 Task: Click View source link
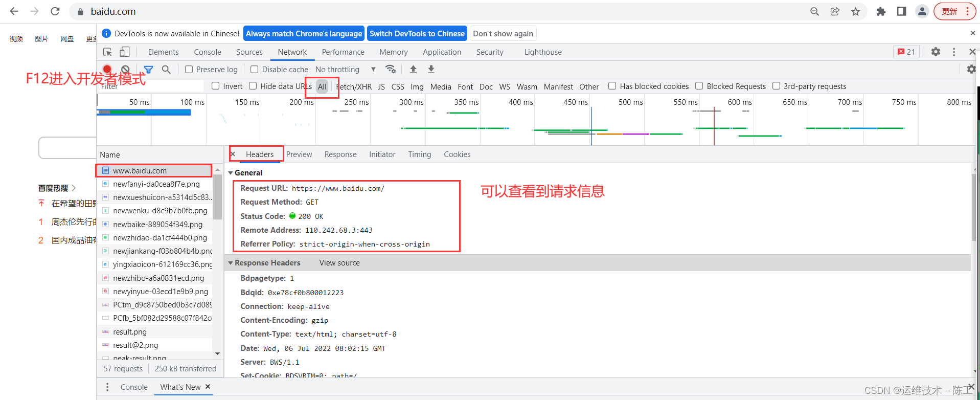coord(339,263)
